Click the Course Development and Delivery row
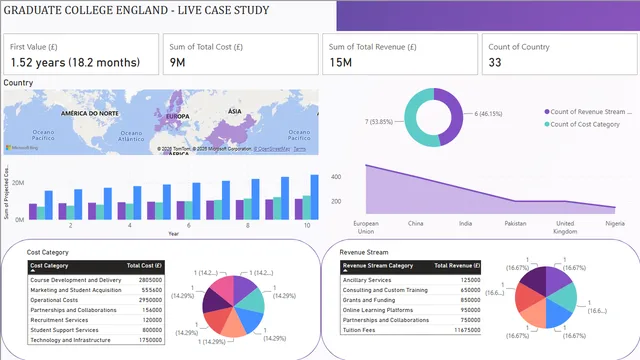This screenshot has width=640, height=360. click(x=96, y=280)
